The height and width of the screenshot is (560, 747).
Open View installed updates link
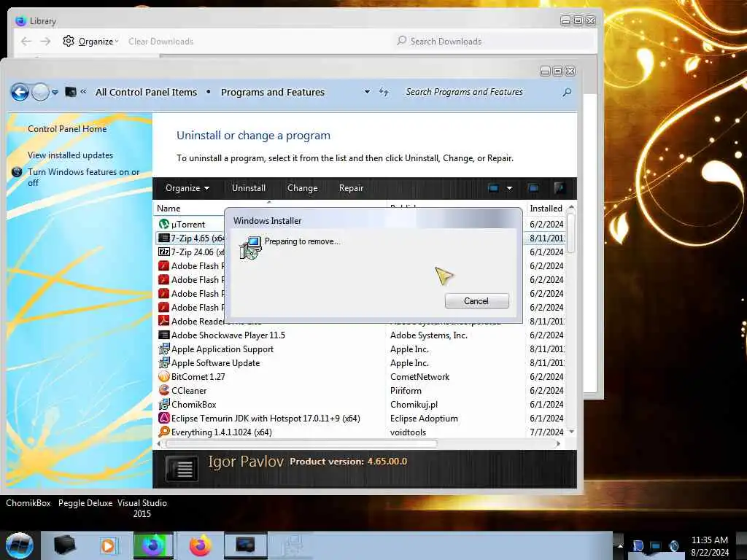pyautogui.click(x=71, y=155)
